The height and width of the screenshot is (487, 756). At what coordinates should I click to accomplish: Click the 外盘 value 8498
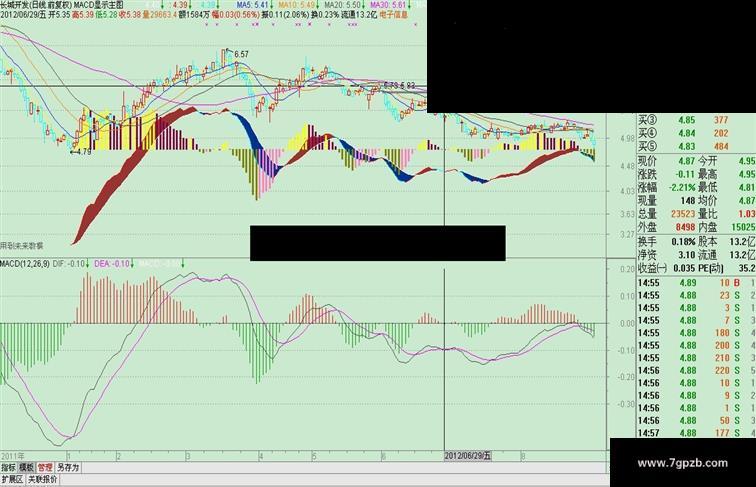click(685, 227)
